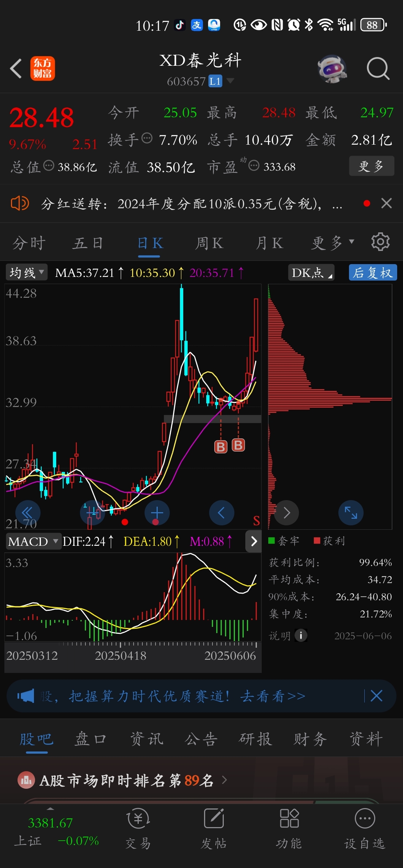403x868 pixels.
Task: Tap 更多 quote details button
Action: [x=372, y=166]
